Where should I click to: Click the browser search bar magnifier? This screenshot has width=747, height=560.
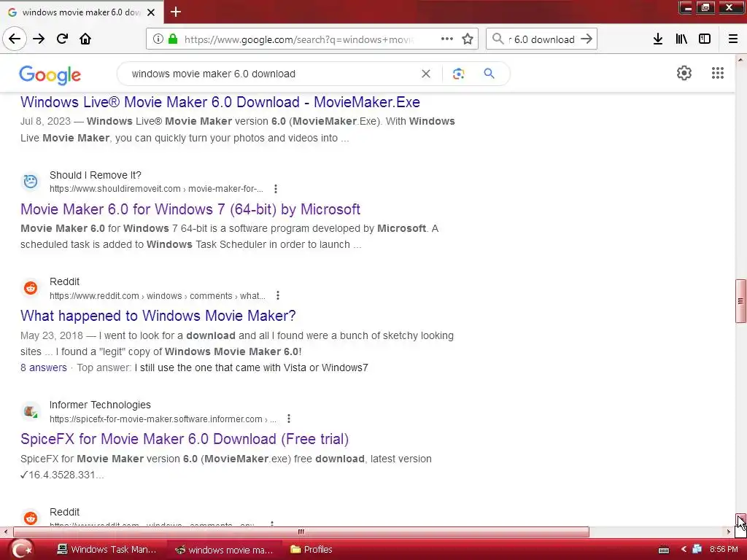click(498, 39)
